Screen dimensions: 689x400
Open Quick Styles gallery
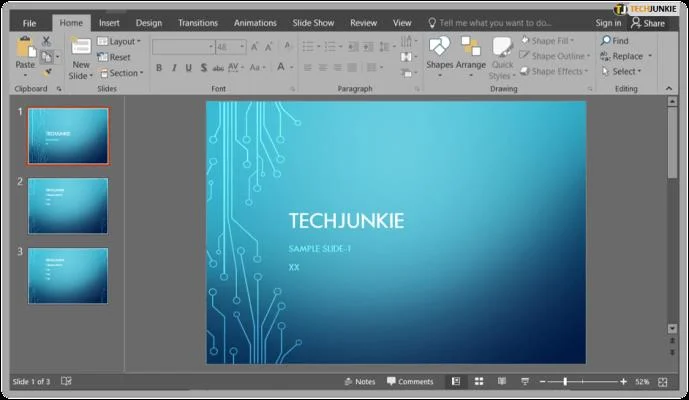(x=502, y=58)
